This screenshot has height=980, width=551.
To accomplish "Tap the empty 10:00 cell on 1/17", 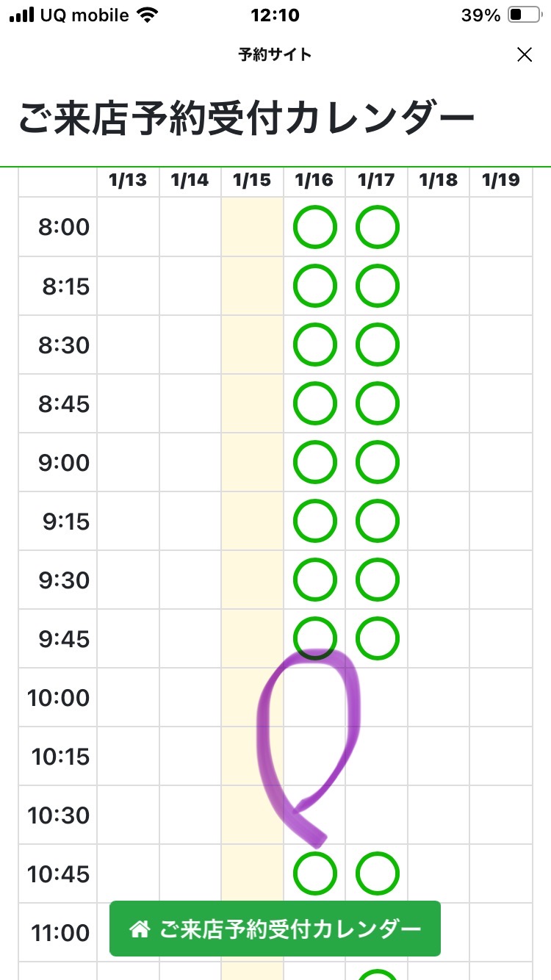I will (377, 697).
